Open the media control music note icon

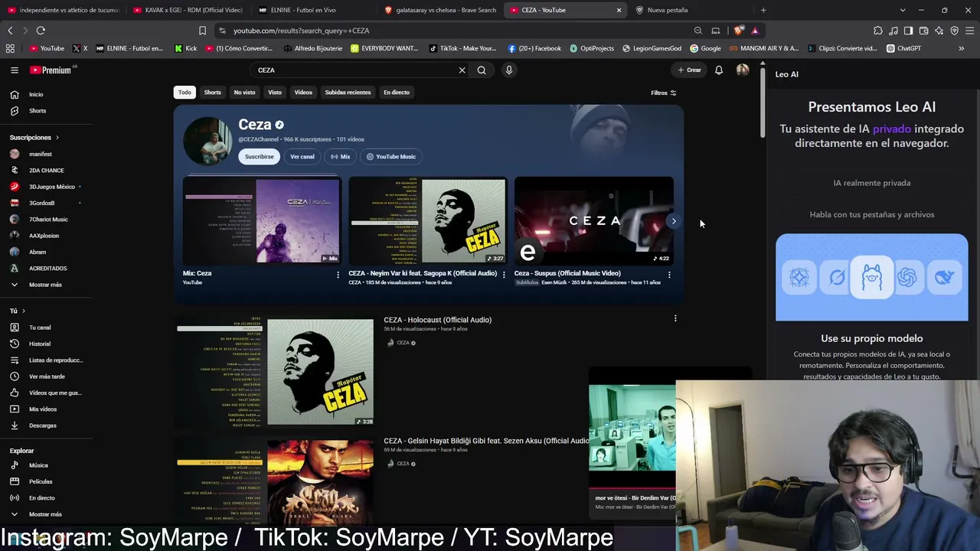[893, 31]
